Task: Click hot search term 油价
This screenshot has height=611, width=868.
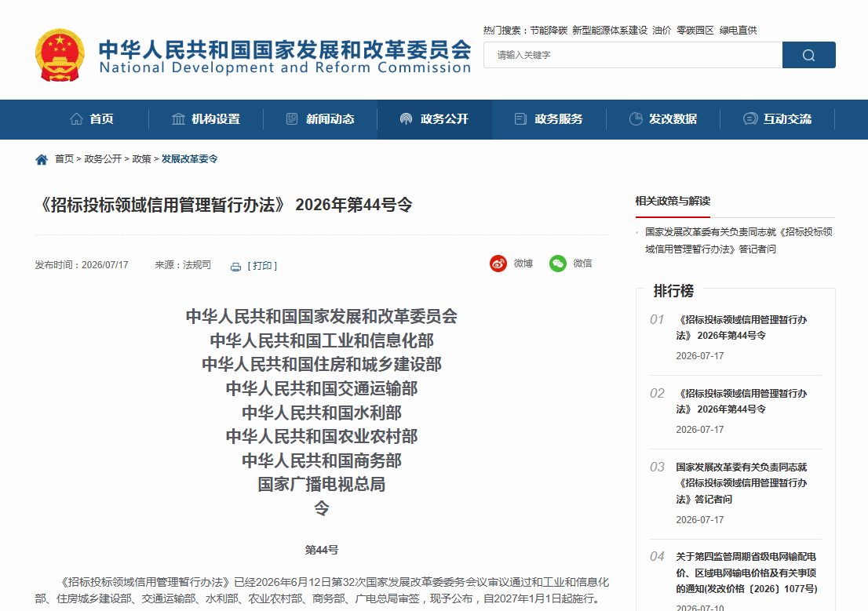Action: point(662,31)
